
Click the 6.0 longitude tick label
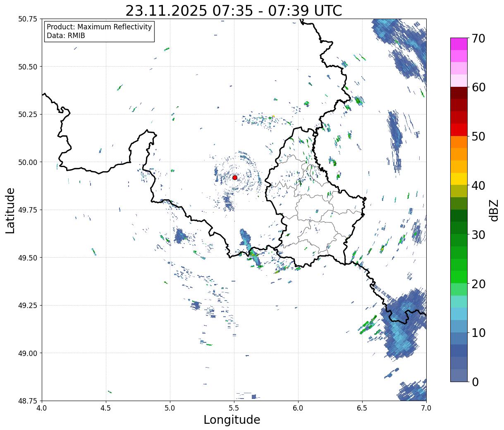(x=298, y=408)
